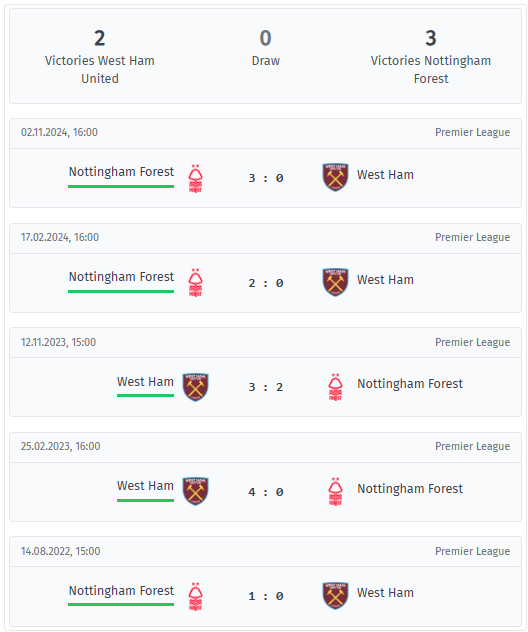The width and height of the screenshot is (528, 632).
Task: Click West Ham crest in 17.02.2024 match
Action: pos(335,282)
